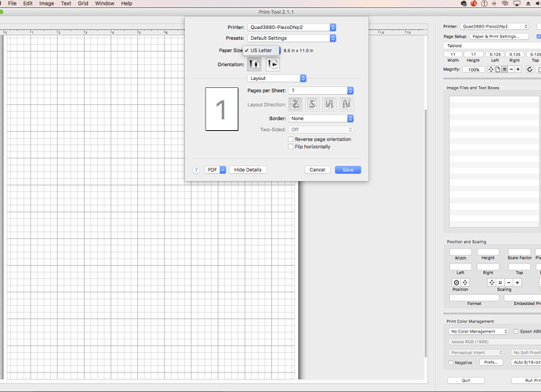Click the rotate arrow icon beside Magnify
The width and height of the screenshot is (541, 392).
(x=529, y=69)
